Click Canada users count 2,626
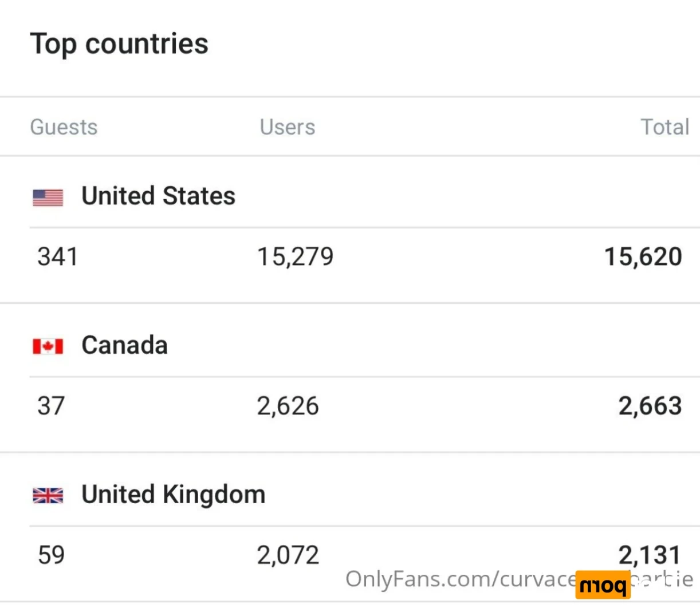This screenshot has height=616, width=700. click(288, 406)
